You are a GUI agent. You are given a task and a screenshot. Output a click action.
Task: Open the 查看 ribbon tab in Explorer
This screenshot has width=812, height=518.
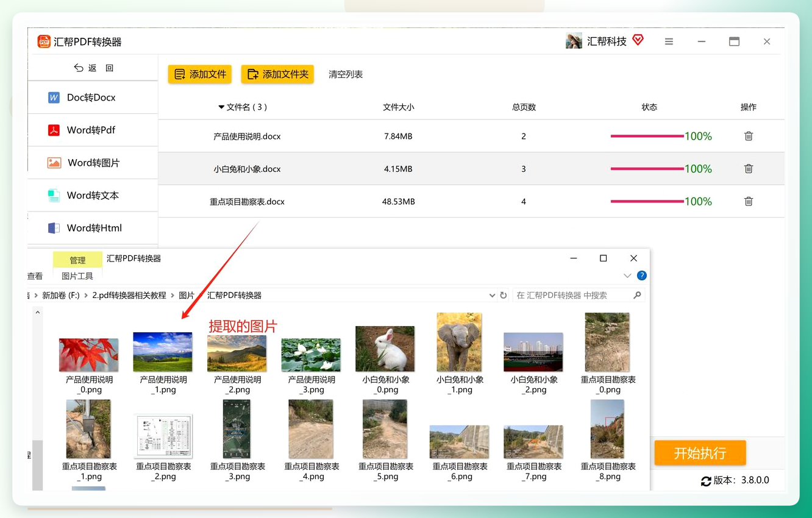coord(35,276)
